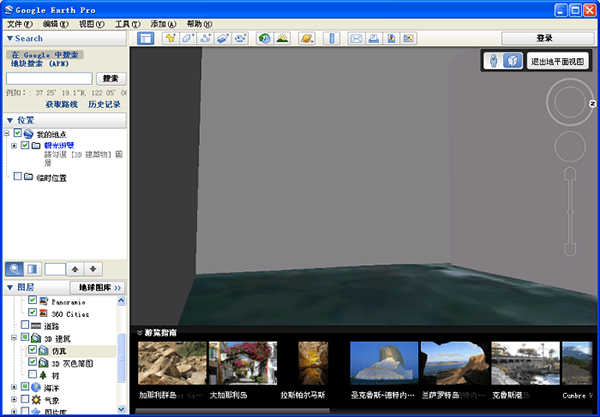
Task: Click the places panel search magnifier icon
Action: [14, 268]
